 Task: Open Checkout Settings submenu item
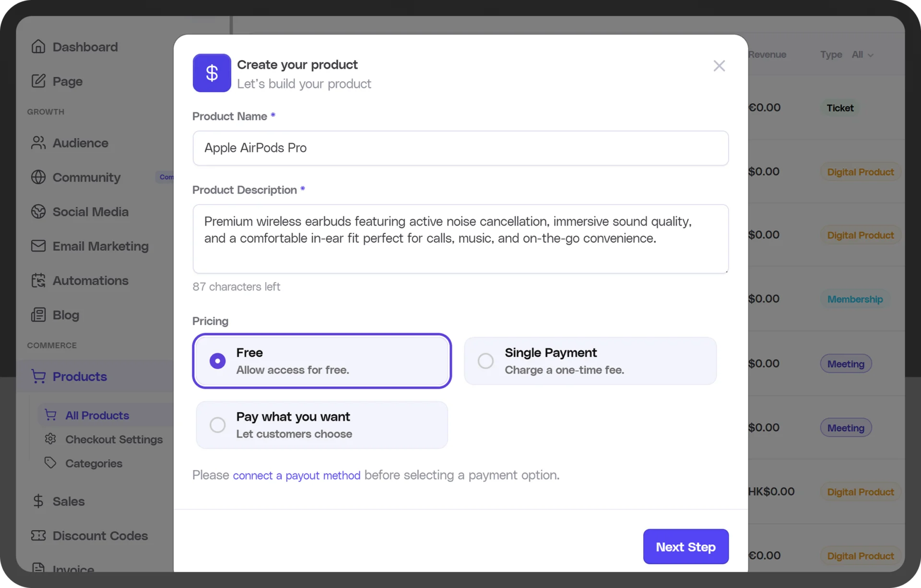tap(114, 439)
